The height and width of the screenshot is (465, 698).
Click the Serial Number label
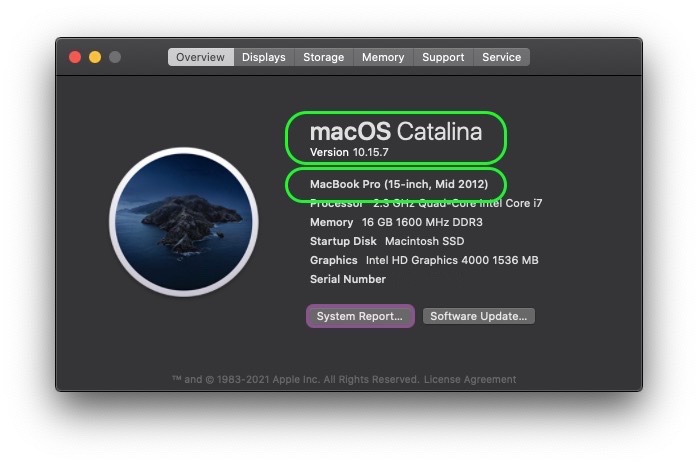pos(348,279)
